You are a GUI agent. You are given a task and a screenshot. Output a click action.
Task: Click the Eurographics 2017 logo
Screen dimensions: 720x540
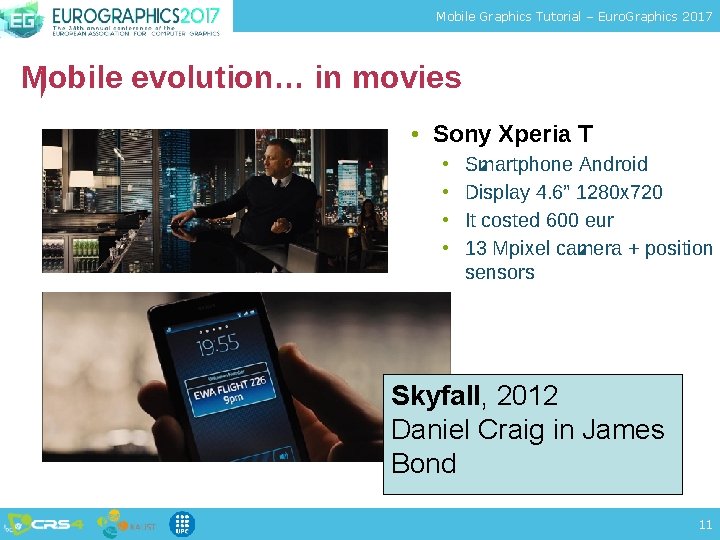pyautogui.click(x=110, y=19)
